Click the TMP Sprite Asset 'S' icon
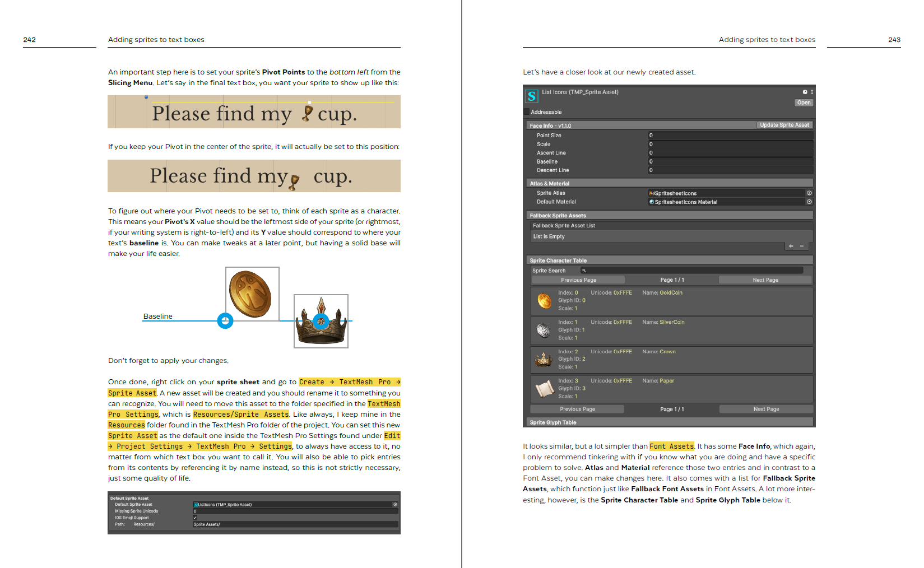 point(532,96)
